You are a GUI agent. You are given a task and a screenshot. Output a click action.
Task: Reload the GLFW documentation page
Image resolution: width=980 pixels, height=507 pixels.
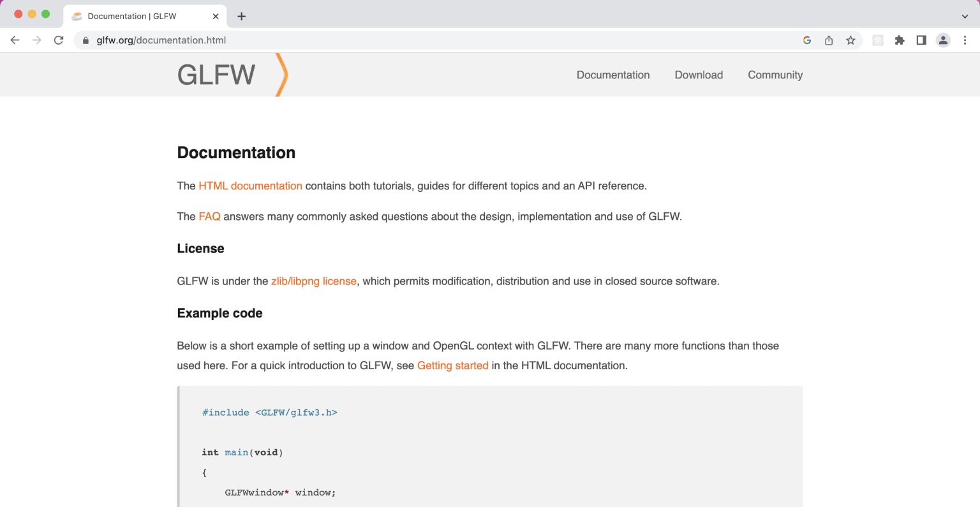(x=59, y=40)
